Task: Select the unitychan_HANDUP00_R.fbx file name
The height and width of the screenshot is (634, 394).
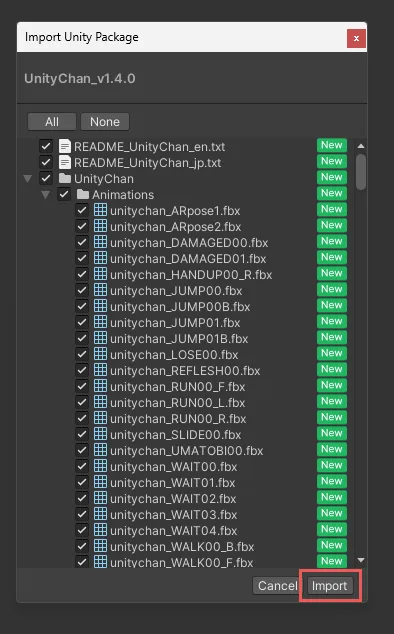Action: 191,275
